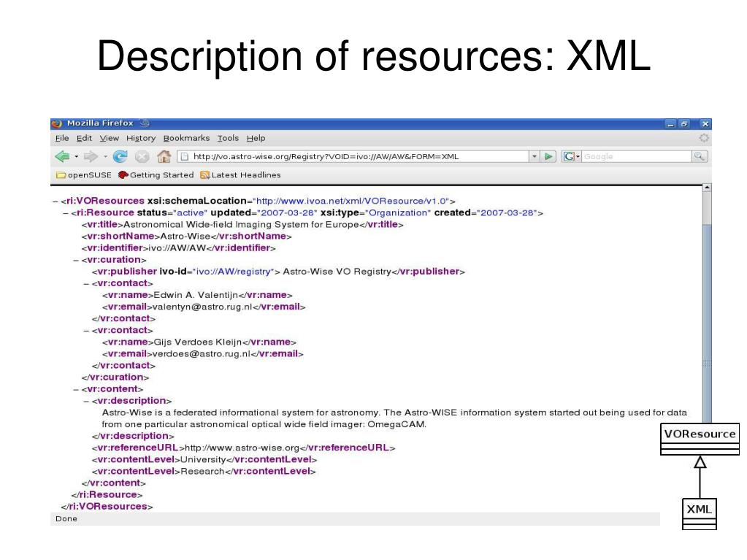Click the email verdoes@astro.rug.nl

click(x=201, y=354)
